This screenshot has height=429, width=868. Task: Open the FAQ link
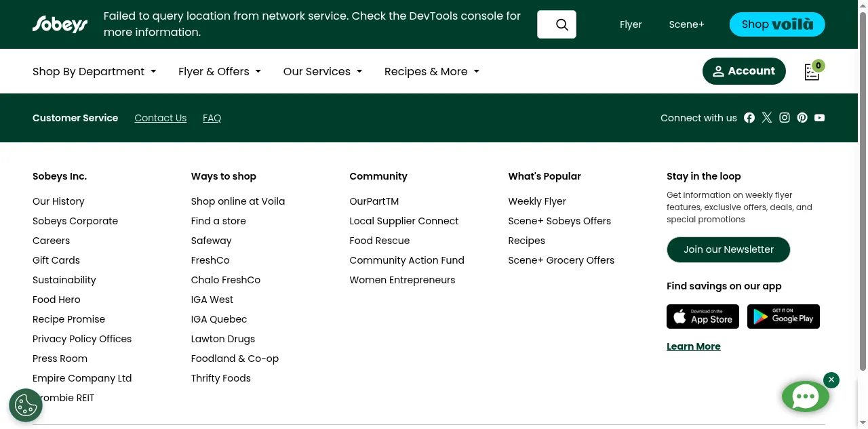(x=212, y=118)
